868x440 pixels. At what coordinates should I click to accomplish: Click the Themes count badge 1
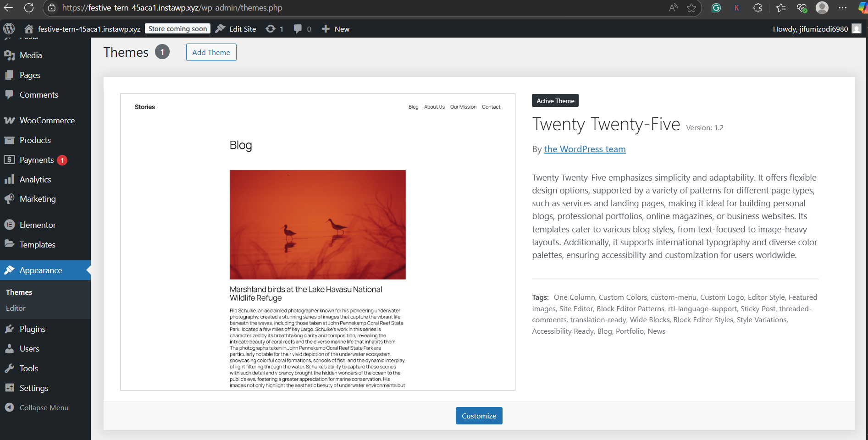[x=162, y=52]
